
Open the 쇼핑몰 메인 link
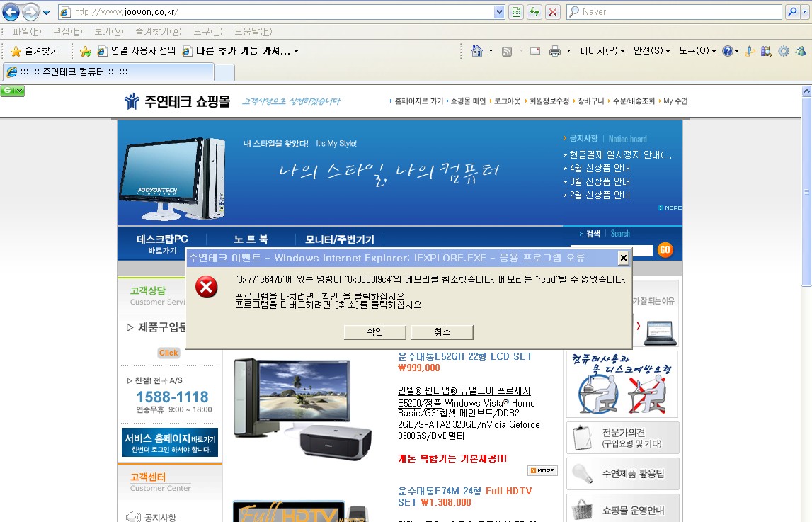(468, 101)
